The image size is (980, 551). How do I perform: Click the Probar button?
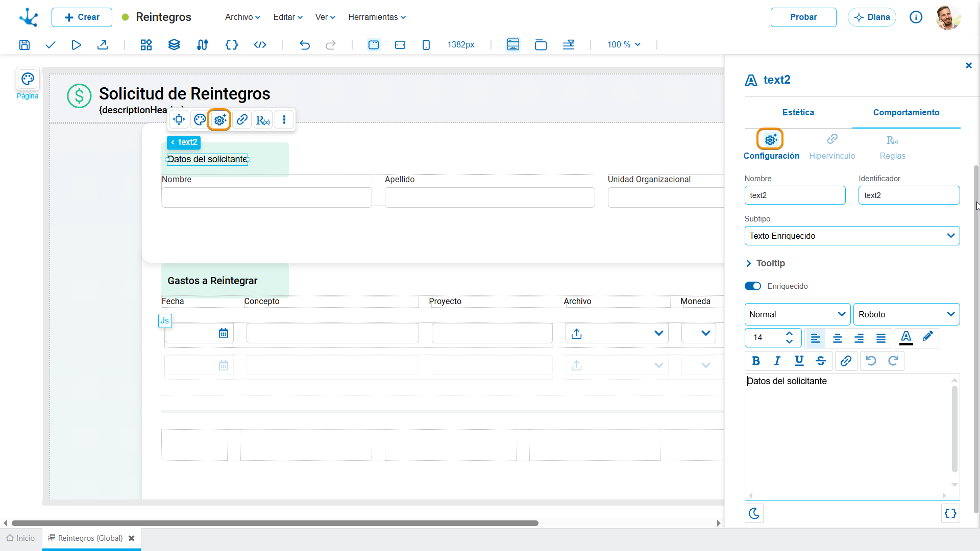(x=803, y=17)
